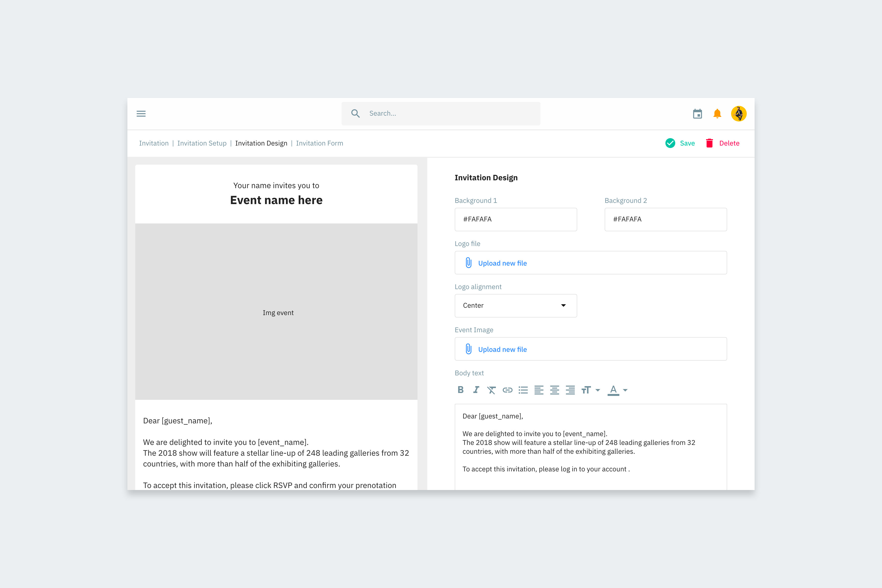The width and height of the screenshot is (882, 588).
Task: Click 'Your name invites you to' text
Action: click(276, 186)
